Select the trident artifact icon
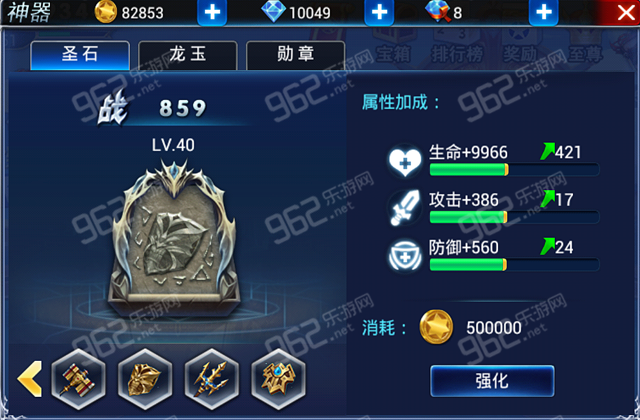 211,379
